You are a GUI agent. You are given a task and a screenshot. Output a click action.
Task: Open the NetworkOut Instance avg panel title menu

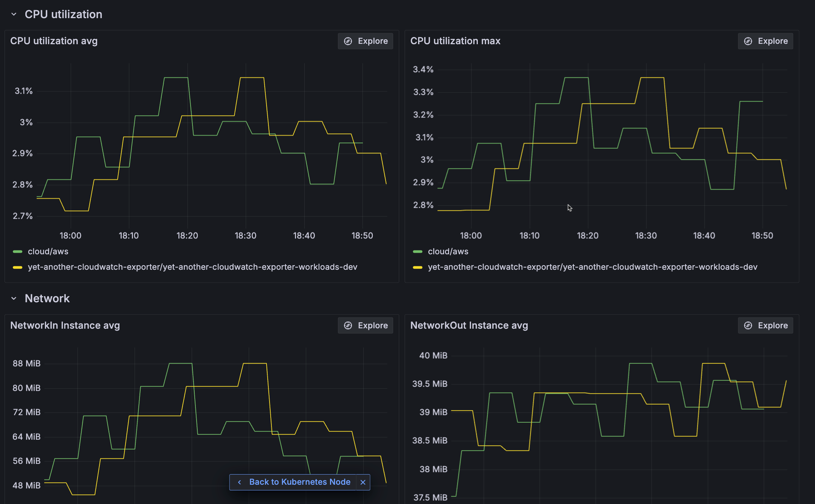pos(469,326)
